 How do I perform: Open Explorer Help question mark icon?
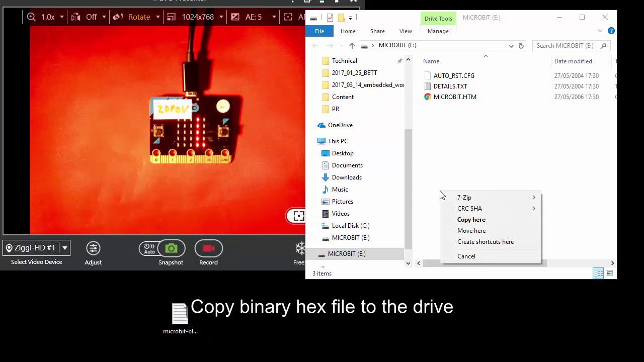click(611, 31)
